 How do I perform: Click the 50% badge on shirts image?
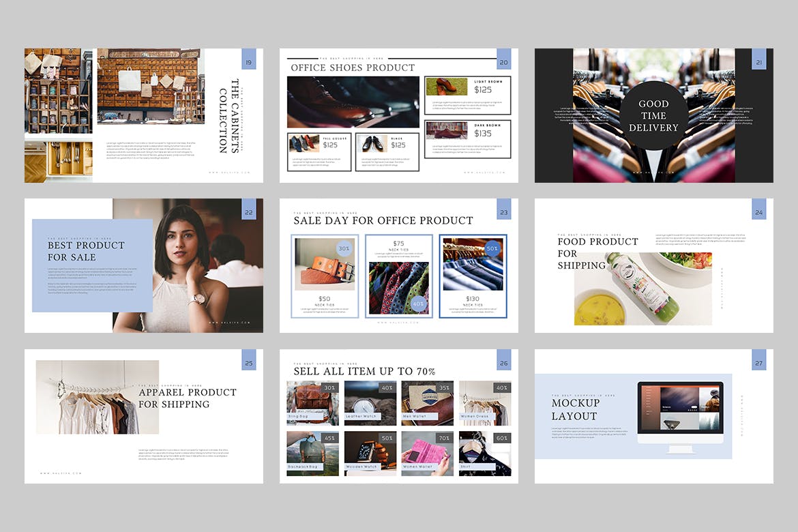pyautogui.click(x=490, y=248)
